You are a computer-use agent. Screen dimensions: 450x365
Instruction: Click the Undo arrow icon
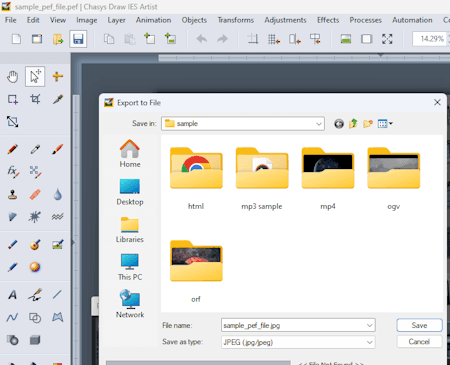pos(202,39)
